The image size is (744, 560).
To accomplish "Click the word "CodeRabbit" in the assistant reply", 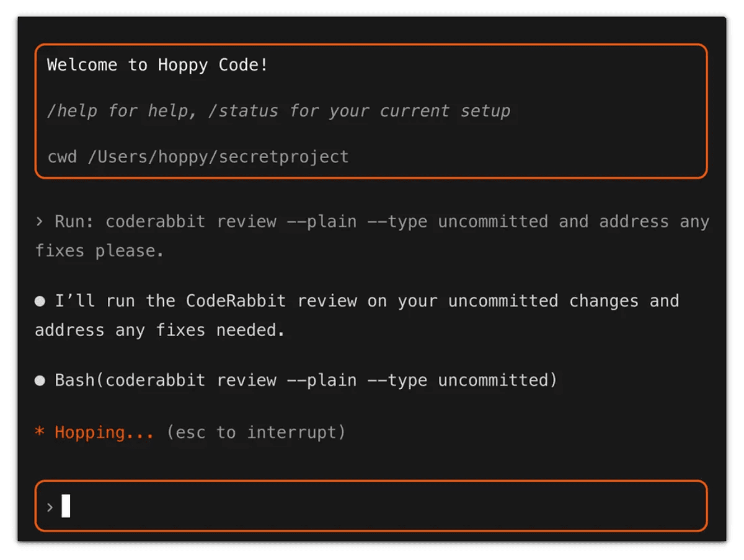I will 236,301.
